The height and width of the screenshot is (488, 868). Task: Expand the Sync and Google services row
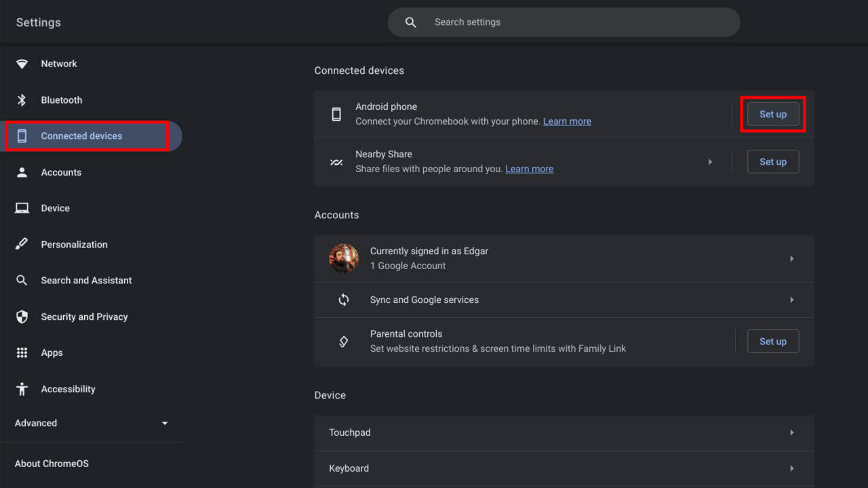[791, 300]
